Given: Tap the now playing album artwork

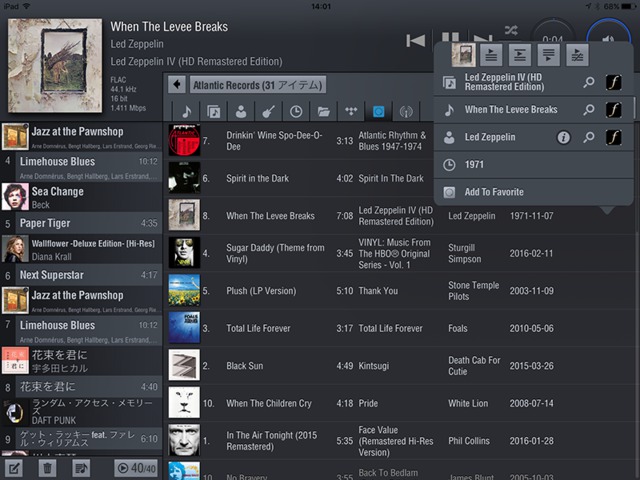Looking at the screenshot, I should [55, 65].
